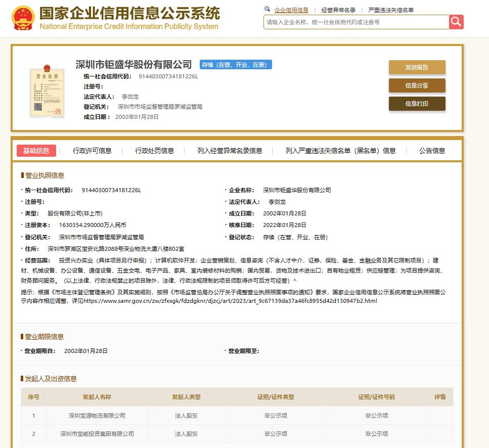
Task: Click the 存续（在营、开业、在册） status badge
Action: [x=236, y=65]
